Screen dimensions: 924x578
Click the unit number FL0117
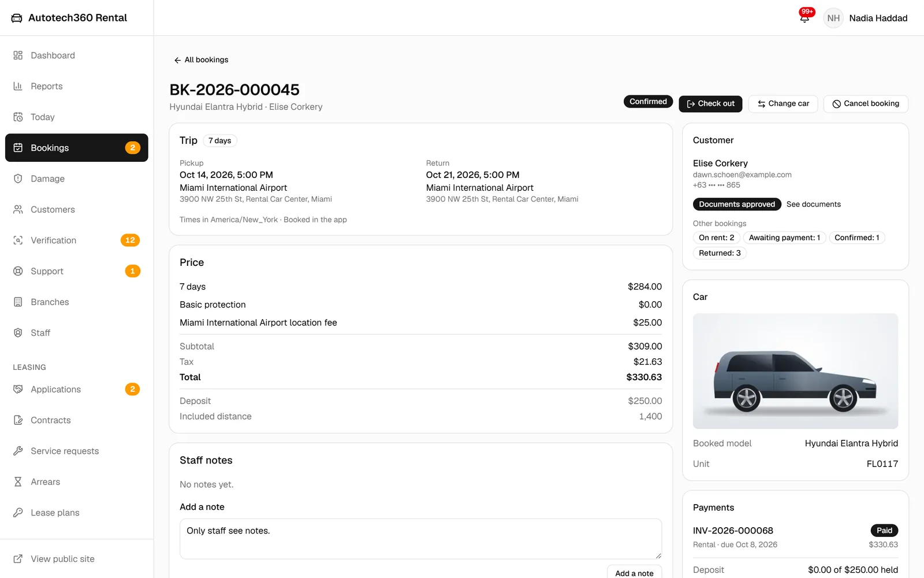tap(882, 464)
